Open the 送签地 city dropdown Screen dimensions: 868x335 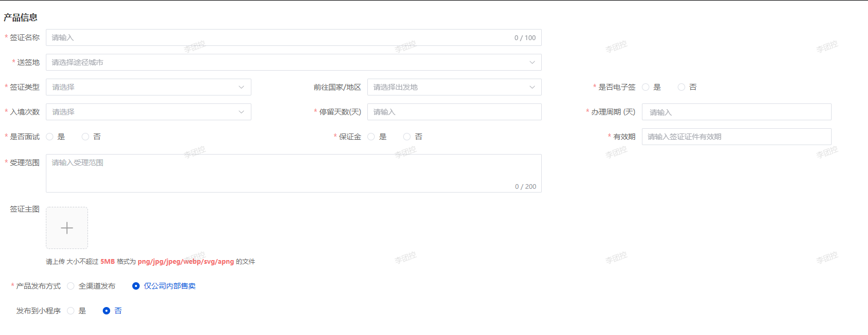click(293, 62)
